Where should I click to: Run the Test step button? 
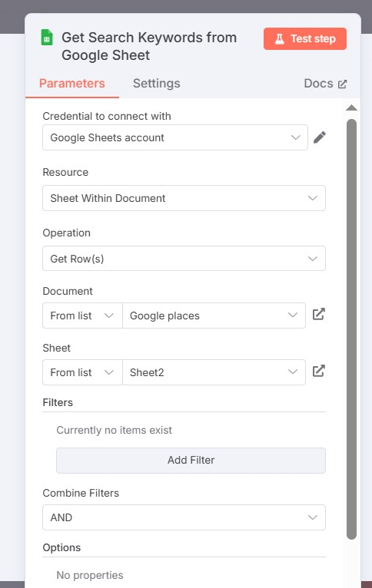[305, 38]
